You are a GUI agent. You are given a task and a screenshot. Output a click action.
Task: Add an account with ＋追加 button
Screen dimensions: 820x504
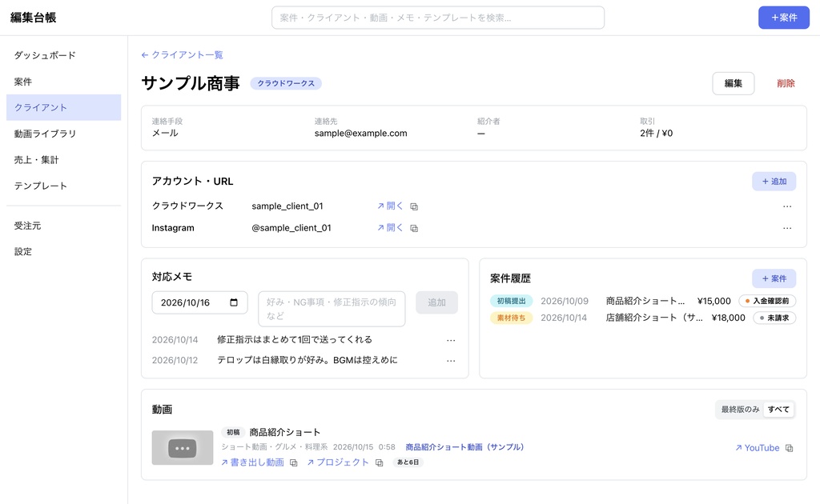pyautogui.click(x=774, y=182)
